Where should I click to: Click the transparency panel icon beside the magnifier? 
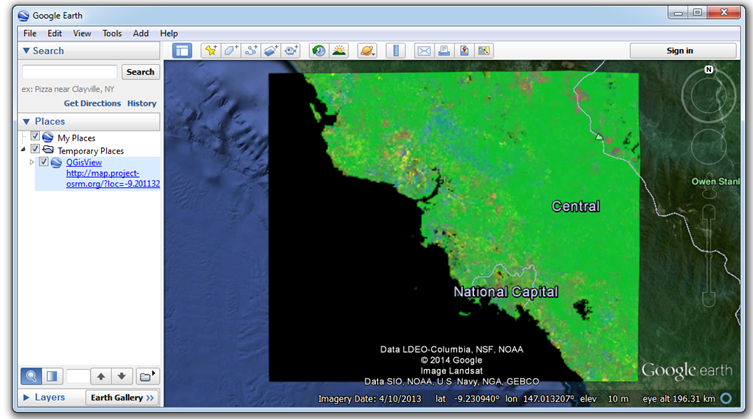pyautogui.click(x=52, y=376)
